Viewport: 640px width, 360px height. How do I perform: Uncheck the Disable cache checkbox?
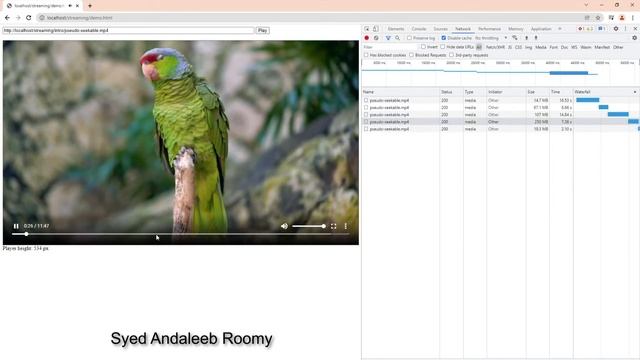[444, 38]
